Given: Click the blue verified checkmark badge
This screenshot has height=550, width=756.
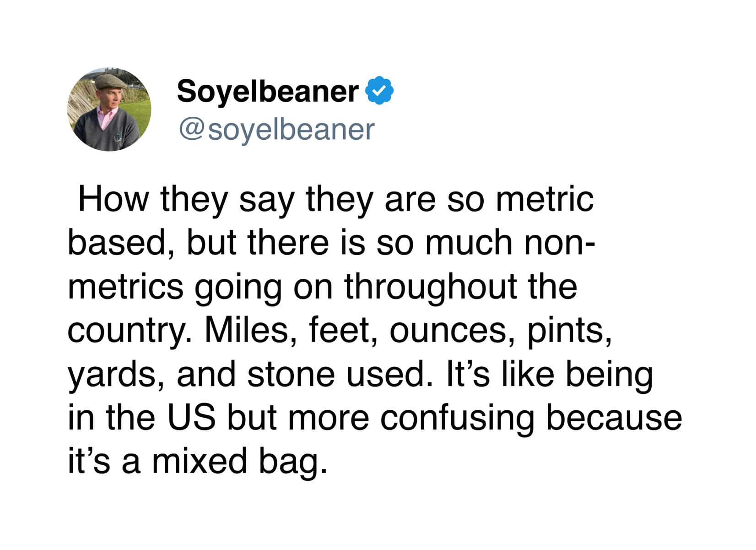Looking at the screenshot, I should tap(379, 91).
